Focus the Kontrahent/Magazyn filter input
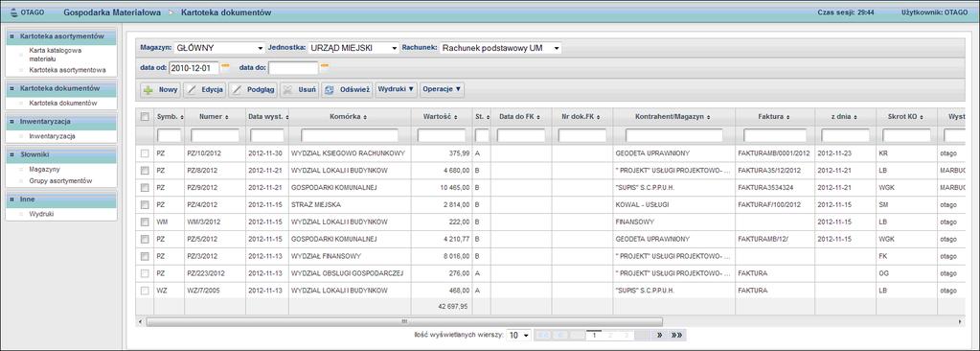Screen dimensions: 980x351 click(x=674, y=135)
